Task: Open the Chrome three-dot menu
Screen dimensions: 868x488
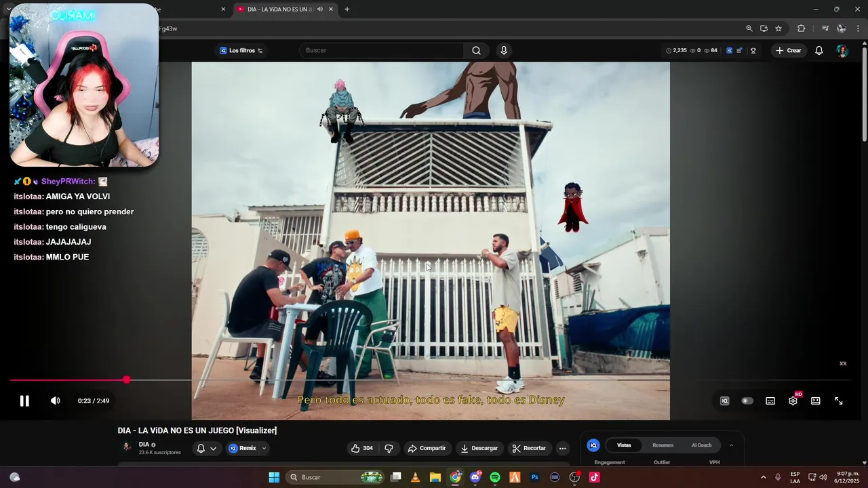Action: (859, 28)
